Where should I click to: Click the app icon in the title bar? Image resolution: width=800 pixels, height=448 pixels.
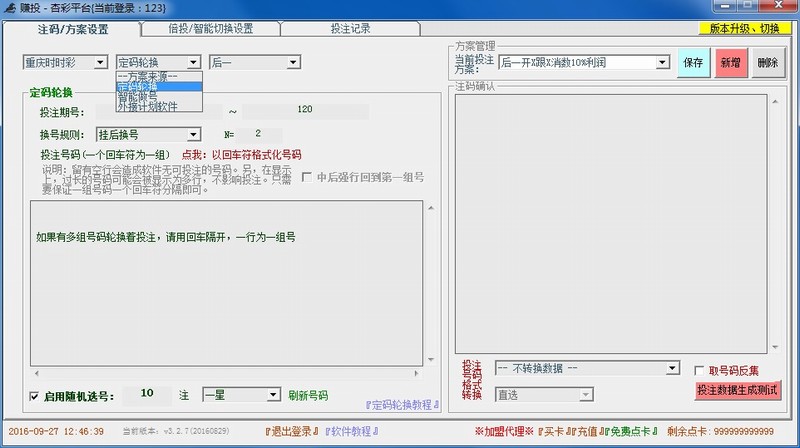[10, 8]
